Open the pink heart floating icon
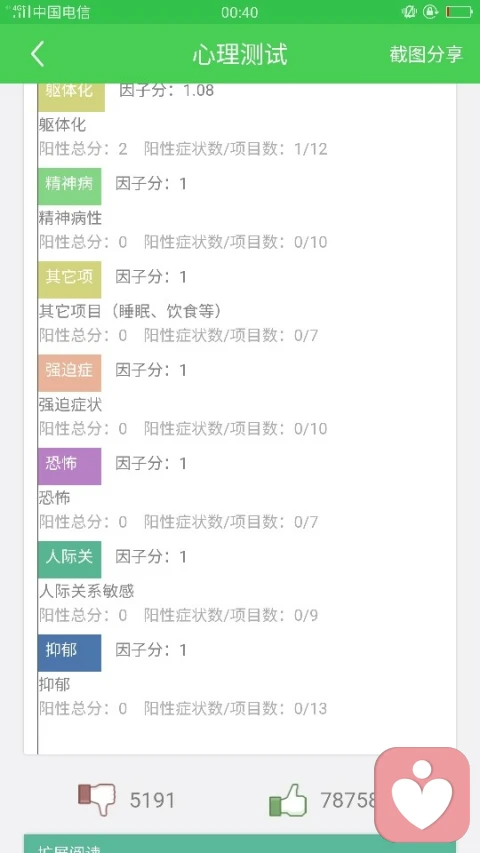480x853 pixels. (422, 795)
